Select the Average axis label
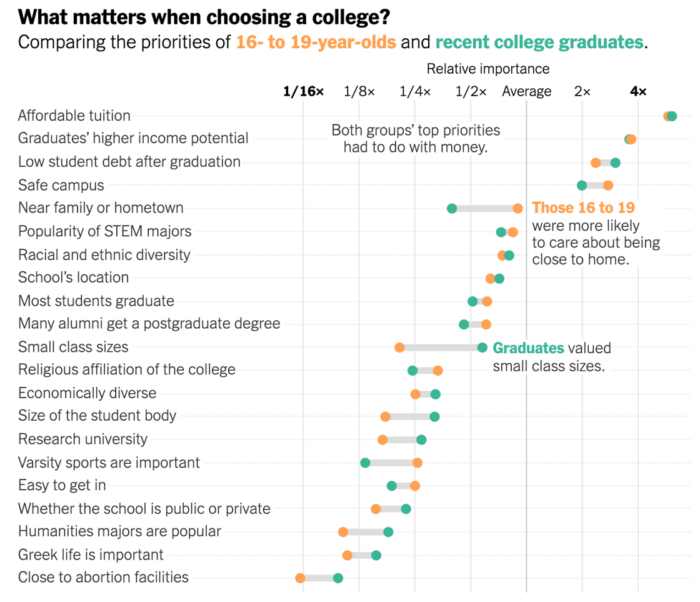 527,91
